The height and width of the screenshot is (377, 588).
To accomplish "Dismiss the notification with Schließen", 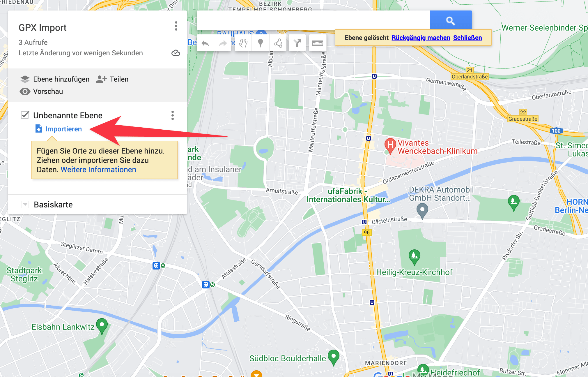I will pos(467,38).
